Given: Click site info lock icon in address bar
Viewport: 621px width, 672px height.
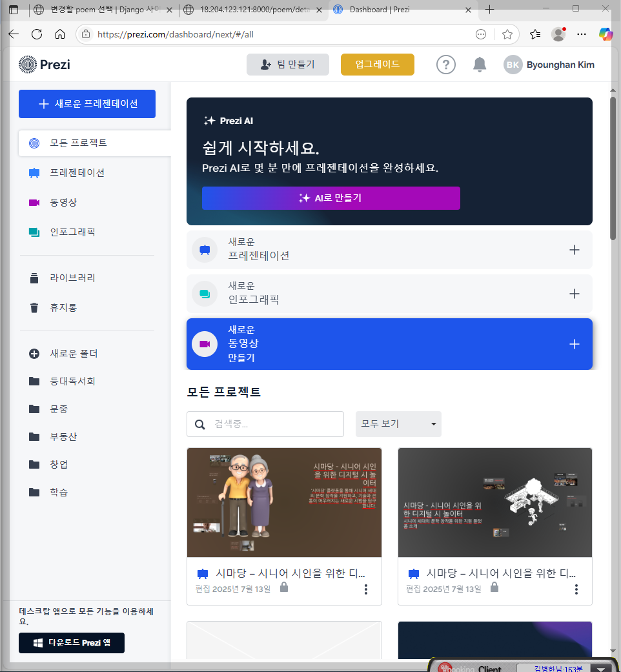Looking at the screenshot, I should coord(86,34).
